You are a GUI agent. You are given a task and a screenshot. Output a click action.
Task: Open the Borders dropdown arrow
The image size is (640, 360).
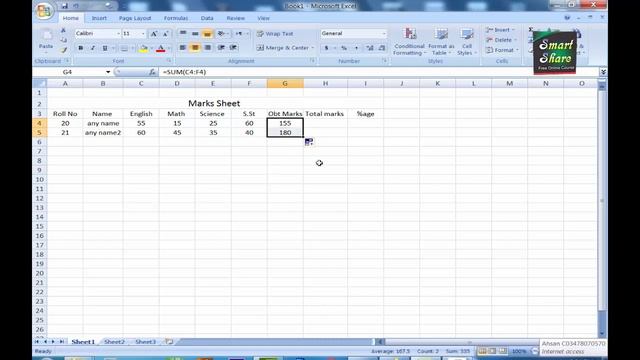(133, 49)
